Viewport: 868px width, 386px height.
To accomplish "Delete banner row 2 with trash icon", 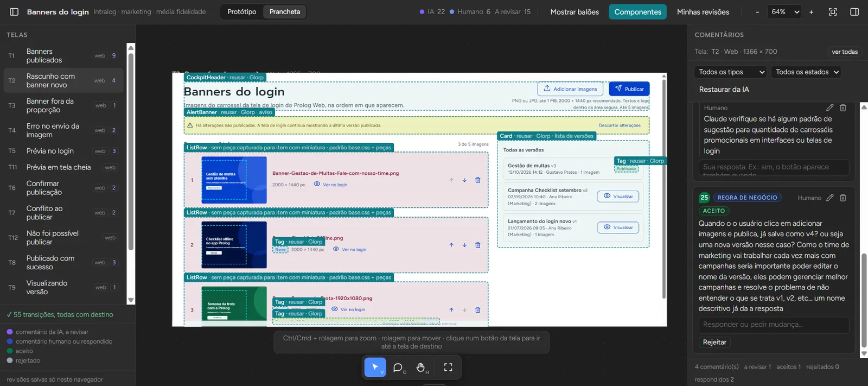I will click(478, 245).
